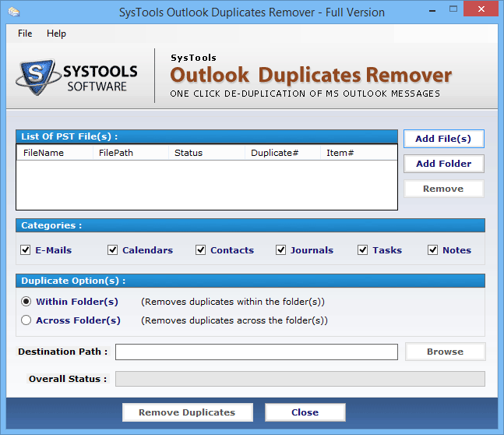
Task: Click the FileName column header
Action: tap(55, 153)
